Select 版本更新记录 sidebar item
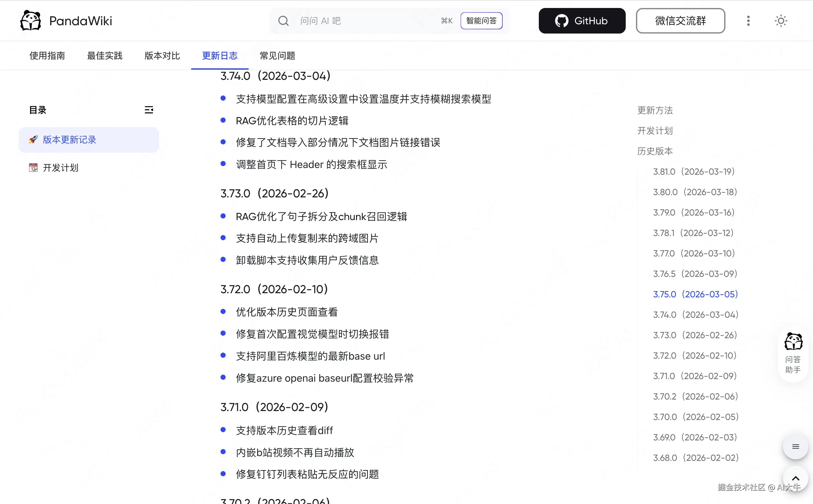The width and height of the screenshot is (813, 504). pyautogui.click(x=69, y=140)
